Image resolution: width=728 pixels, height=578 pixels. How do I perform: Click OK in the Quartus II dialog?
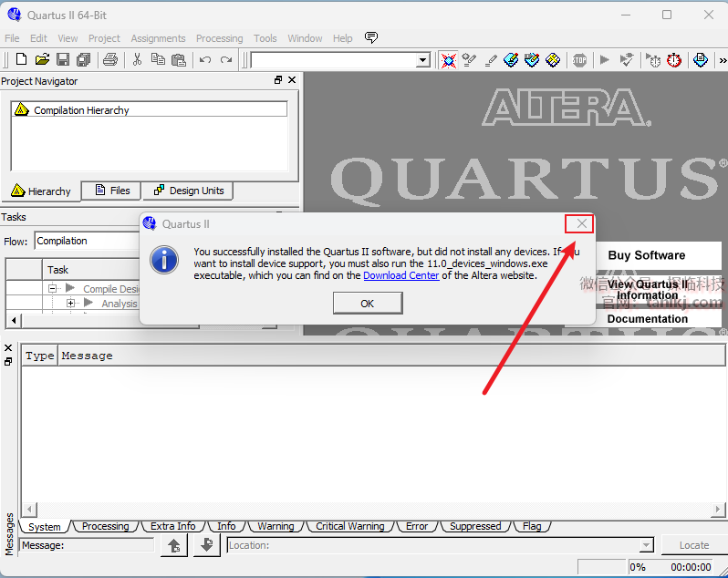pyautogui.click(x=368, y=304)
